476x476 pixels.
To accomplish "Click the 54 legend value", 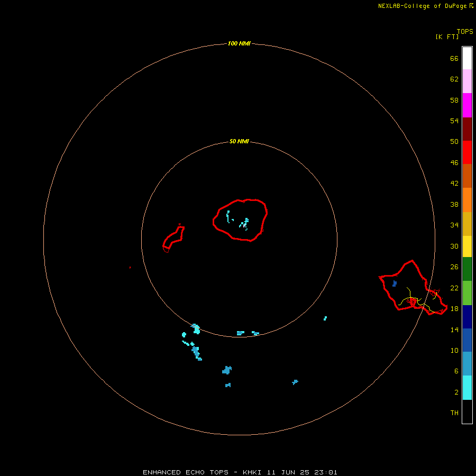I will (454, 121).
